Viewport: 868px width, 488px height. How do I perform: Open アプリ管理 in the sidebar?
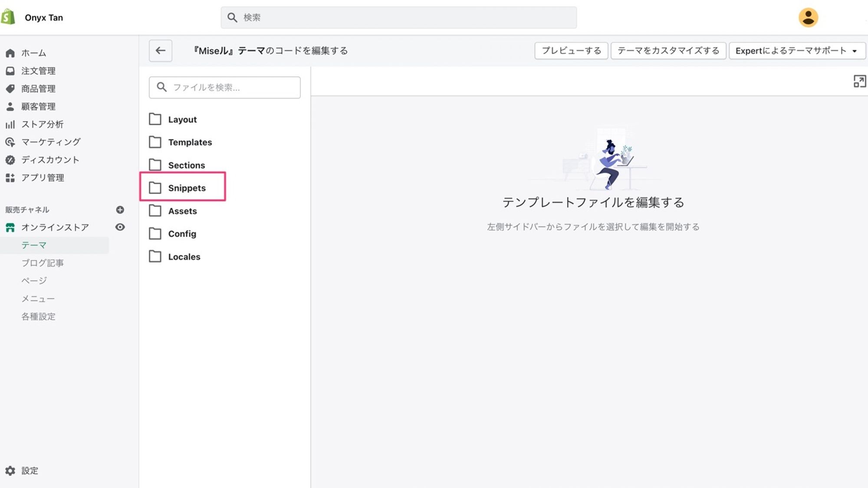43,178
